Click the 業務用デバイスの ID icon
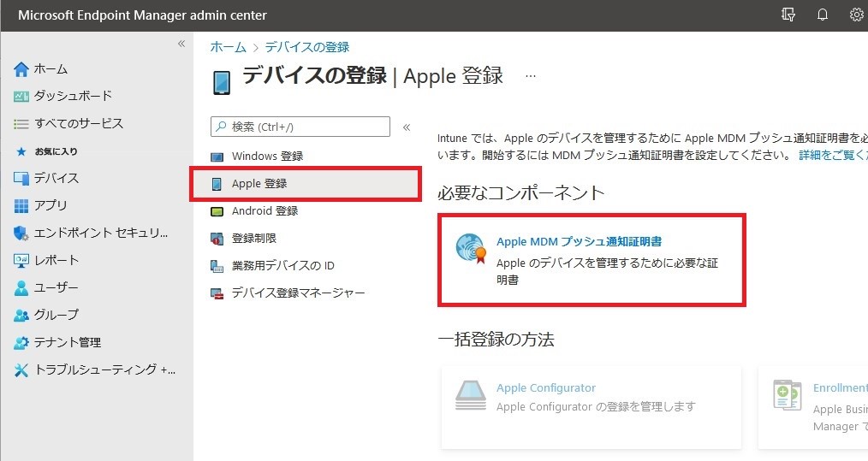 pyautogui.click(x=217, y=266)
